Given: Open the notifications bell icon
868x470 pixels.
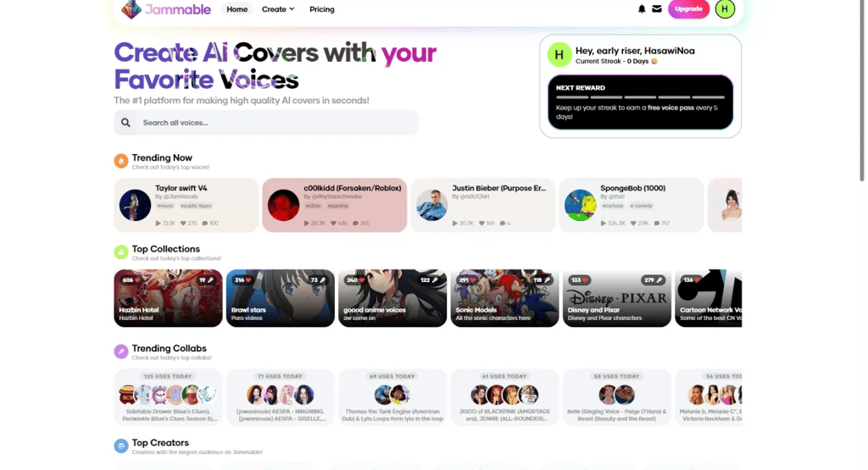Looking at the screenshot, I should pyautogui.click(x=642, y=8).
